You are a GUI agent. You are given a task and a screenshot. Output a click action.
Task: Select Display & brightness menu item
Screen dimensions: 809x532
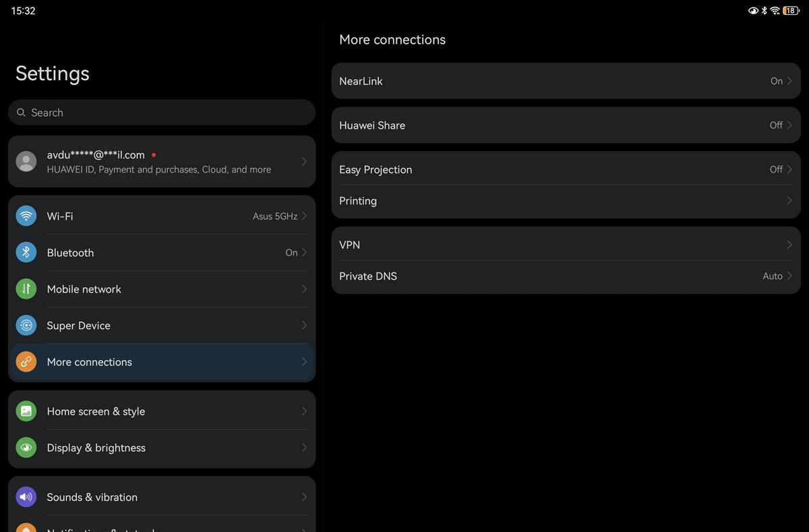[162, 448]
